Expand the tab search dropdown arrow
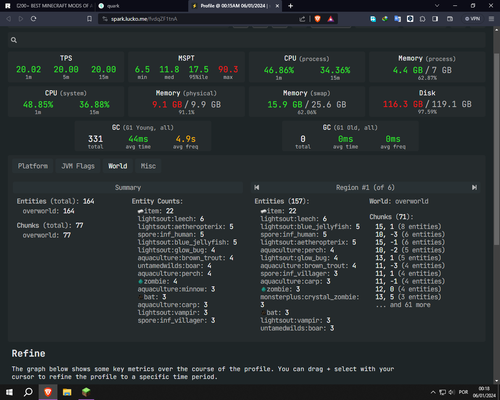 (x=437, y=6)
